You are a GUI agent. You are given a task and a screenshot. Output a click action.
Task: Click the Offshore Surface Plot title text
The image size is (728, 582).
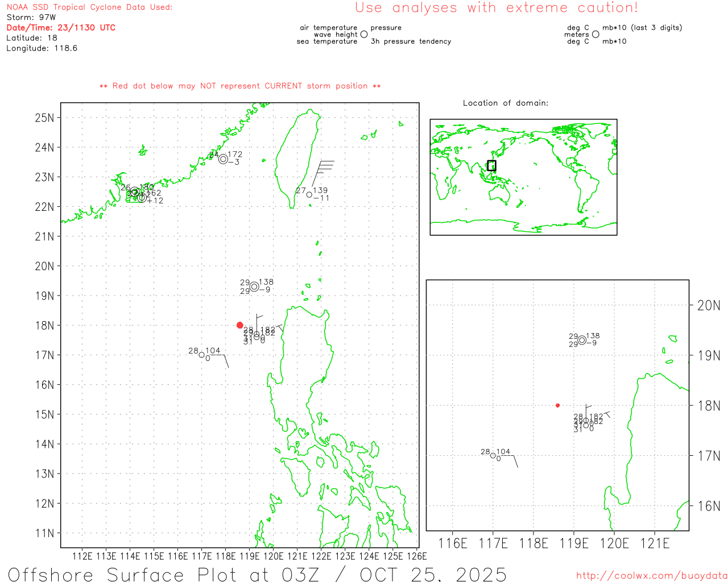click(257, 573)
